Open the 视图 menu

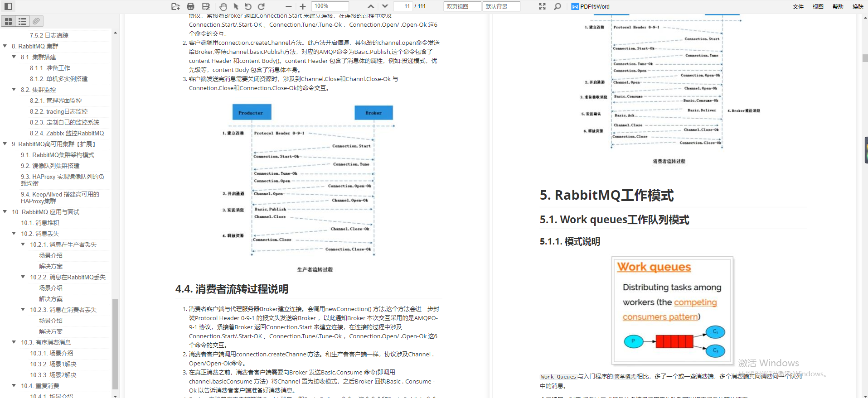pyautogui.click(x=818, y=6)
